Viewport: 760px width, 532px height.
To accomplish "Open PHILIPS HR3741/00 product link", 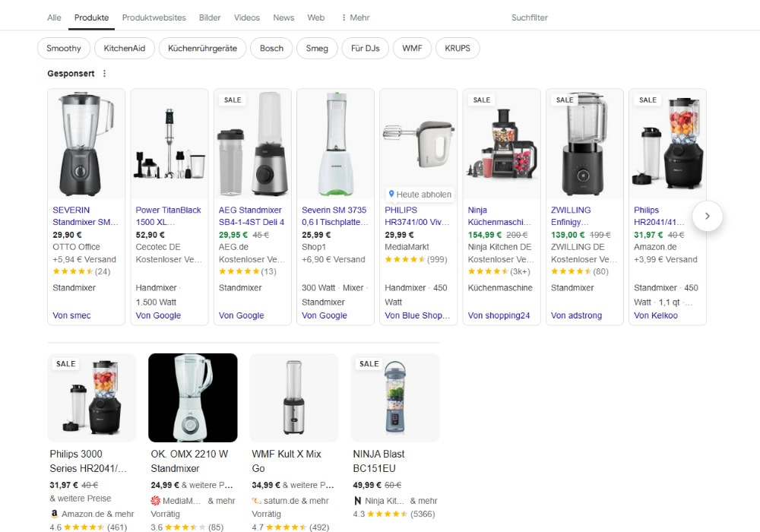I will click(x=417, y=216).
